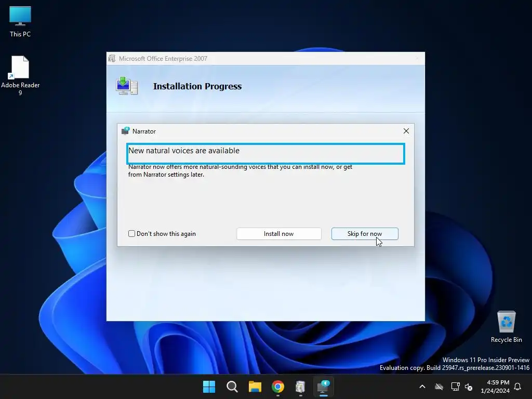Click the OneDrive cloud tray icon
532x399 pixels.
click(x=439, y=387)
